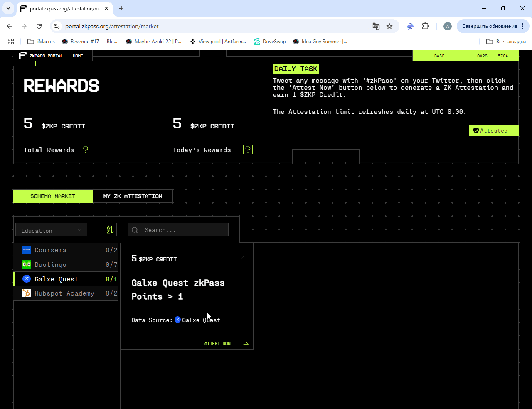This screenshot has width=532, height=409.
Task: Open the Extensions puzzle icon
Action: (x=425, y=26)
